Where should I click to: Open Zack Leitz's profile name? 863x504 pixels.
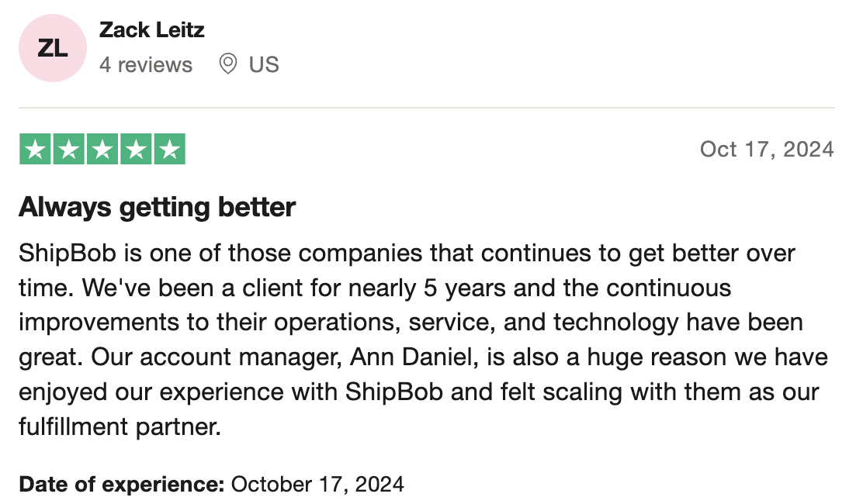coord(152,30)
